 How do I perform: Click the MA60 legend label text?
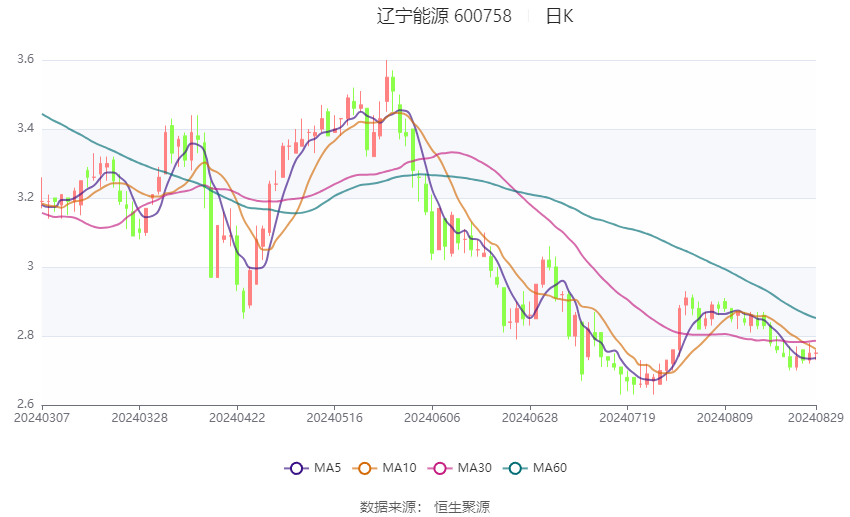click(x=550, y=468)
